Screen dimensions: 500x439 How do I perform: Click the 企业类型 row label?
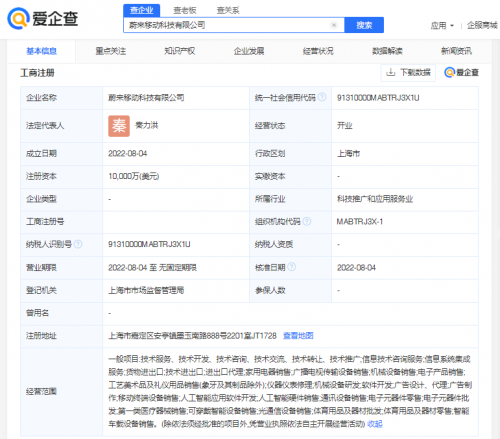(x=41, y=199)
